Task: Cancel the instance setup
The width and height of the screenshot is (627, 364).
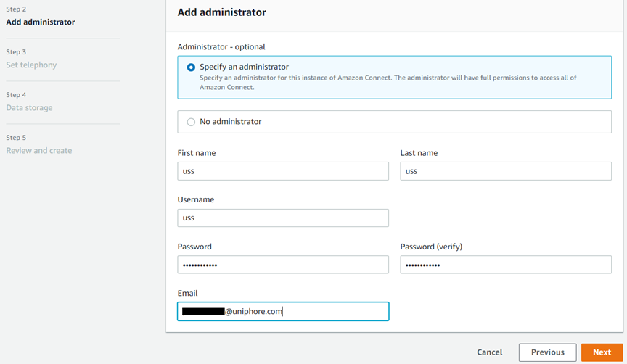Action: (x=489, y=352)
